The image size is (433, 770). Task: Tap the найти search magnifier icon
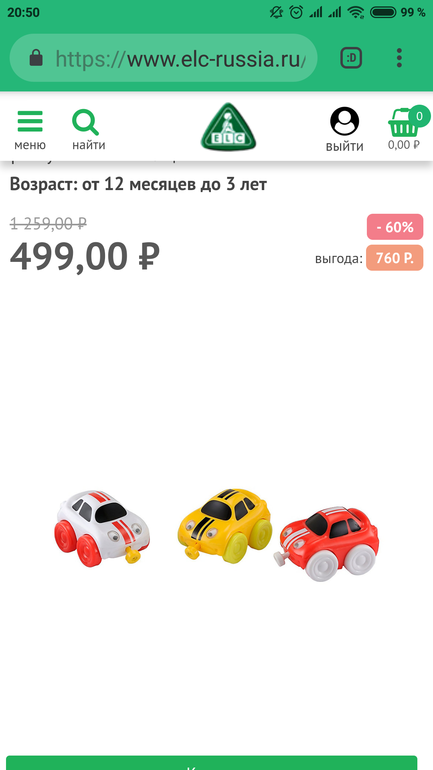[x=85, y=123]
